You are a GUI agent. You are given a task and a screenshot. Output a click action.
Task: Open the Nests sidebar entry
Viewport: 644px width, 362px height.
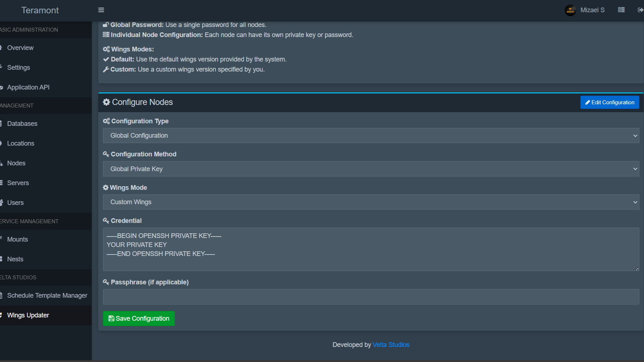click(x=15, y=259)
